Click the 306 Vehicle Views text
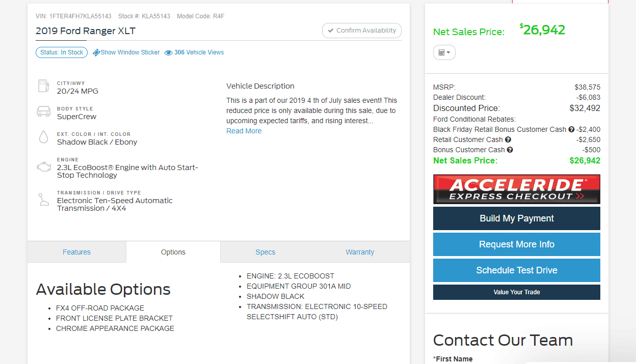 pos(199,52)
